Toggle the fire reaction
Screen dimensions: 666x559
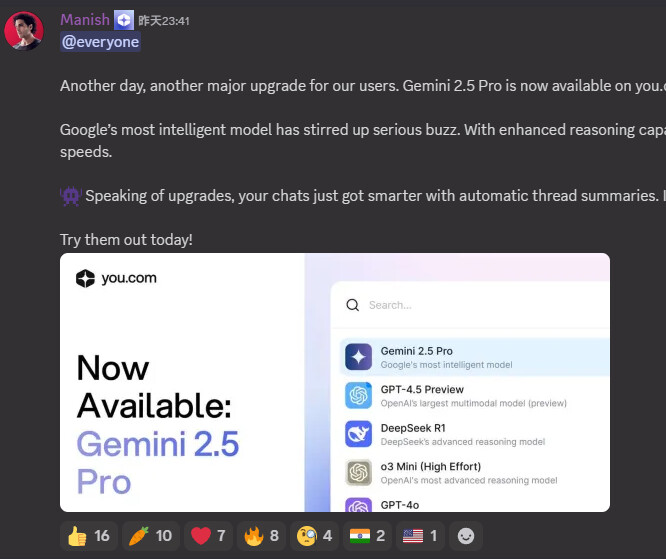pyautogui.click(x=261, y=536)
